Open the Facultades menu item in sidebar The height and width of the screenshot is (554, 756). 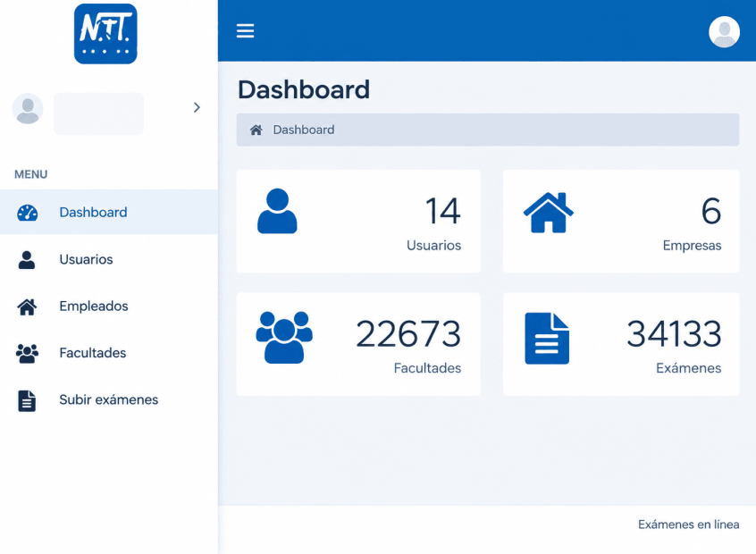109,353
